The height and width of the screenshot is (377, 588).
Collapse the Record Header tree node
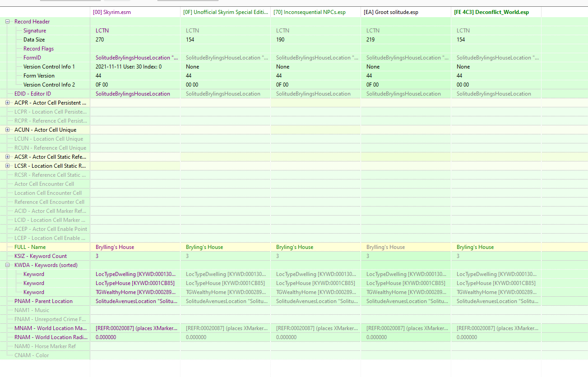[x=7, y=22]
